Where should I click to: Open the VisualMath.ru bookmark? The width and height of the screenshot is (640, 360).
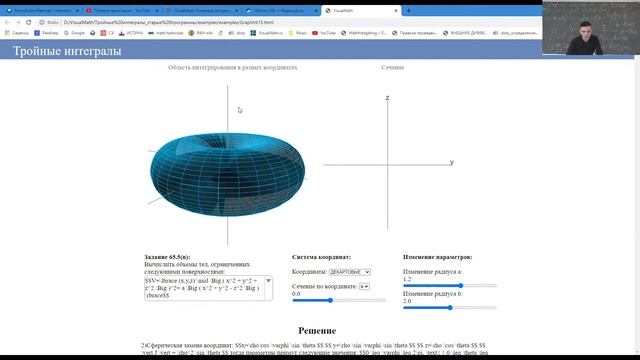coord(267,33)
